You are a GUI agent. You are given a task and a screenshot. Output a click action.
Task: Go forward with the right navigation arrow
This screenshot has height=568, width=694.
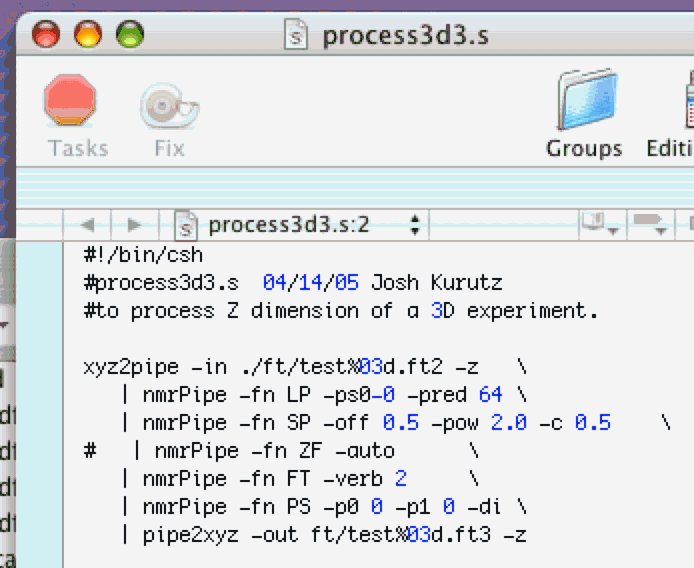pos(135,225)
